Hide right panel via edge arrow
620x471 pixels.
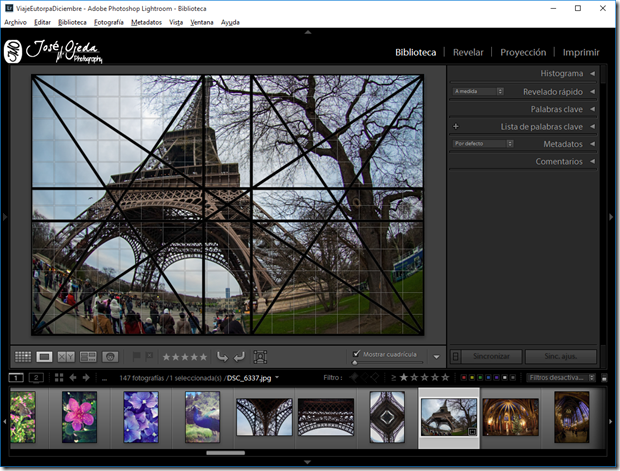click(611, 217)
